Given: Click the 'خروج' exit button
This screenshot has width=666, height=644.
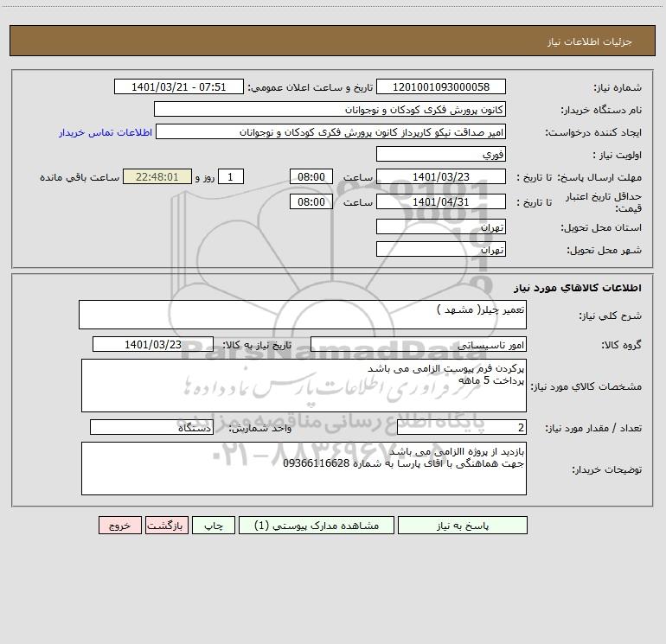Looking at the screenshot, I should (119, 526).
